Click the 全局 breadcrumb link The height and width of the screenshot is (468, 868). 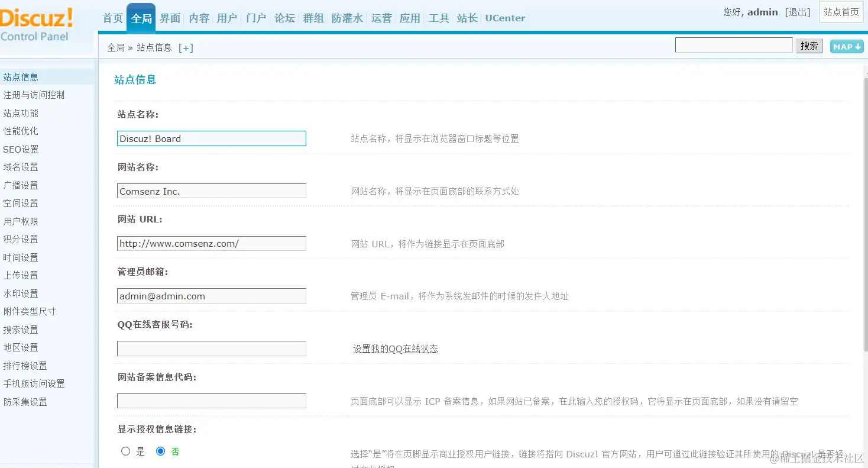click(116, 48)
